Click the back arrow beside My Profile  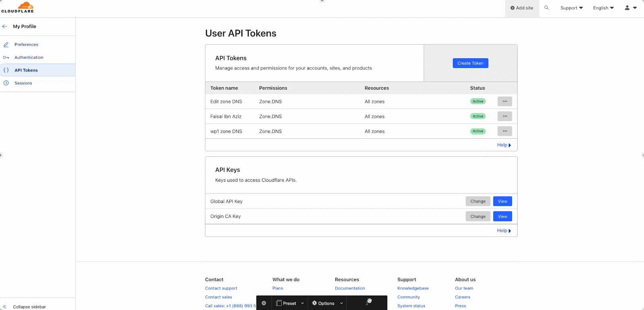coord(5,27)
